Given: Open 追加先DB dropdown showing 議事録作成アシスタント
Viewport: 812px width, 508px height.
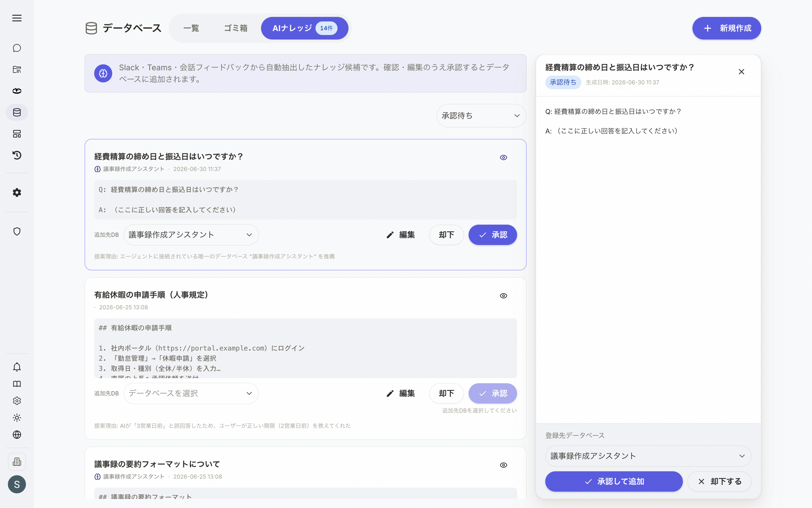Looking at the screenshot, I should [191, 235].
